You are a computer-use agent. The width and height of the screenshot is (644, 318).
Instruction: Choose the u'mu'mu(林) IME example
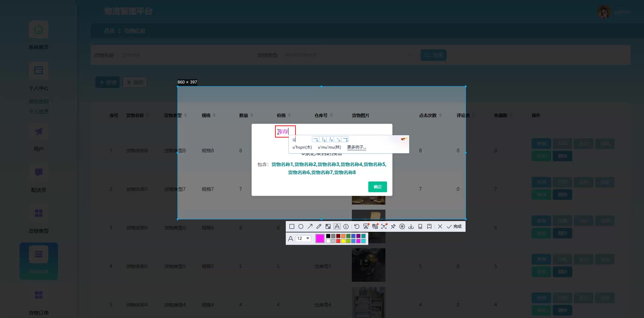[x=329, y=147]
